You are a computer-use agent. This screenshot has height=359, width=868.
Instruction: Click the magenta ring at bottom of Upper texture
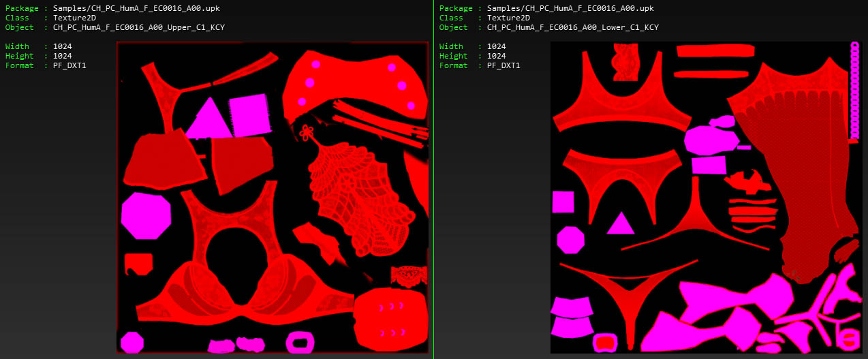(x=300, y=342)
